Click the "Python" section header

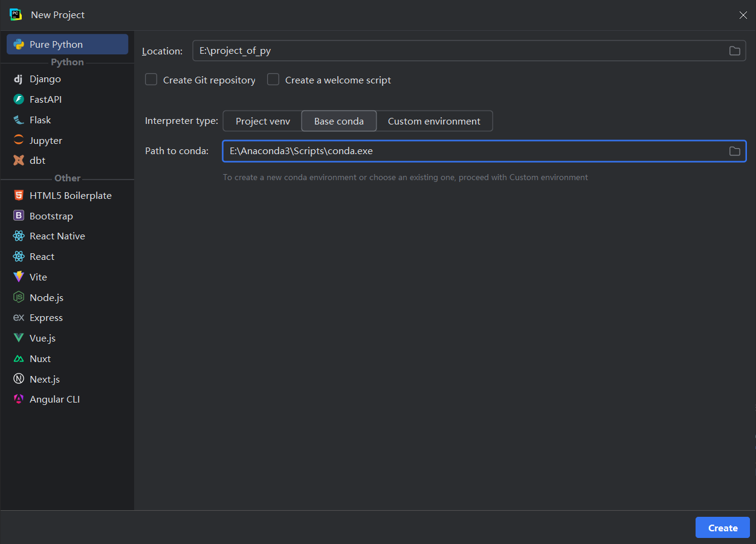click(67, 62)
